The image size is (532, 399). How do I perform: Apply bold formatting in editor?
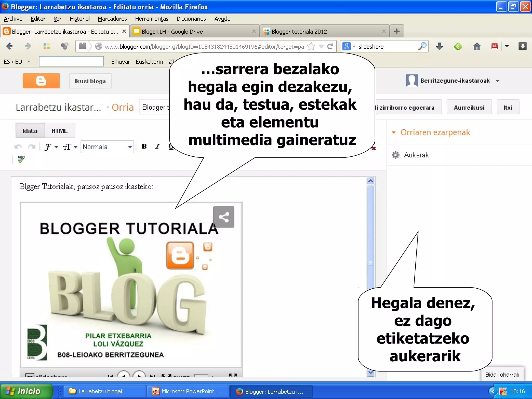click(144, 146)
